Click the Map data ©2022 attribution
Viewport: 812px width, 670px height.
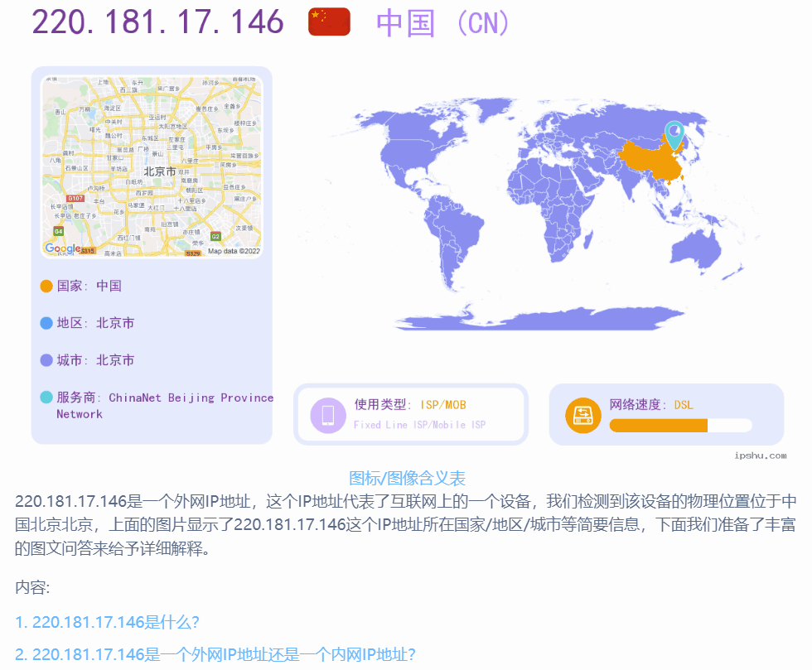point(234,251)
